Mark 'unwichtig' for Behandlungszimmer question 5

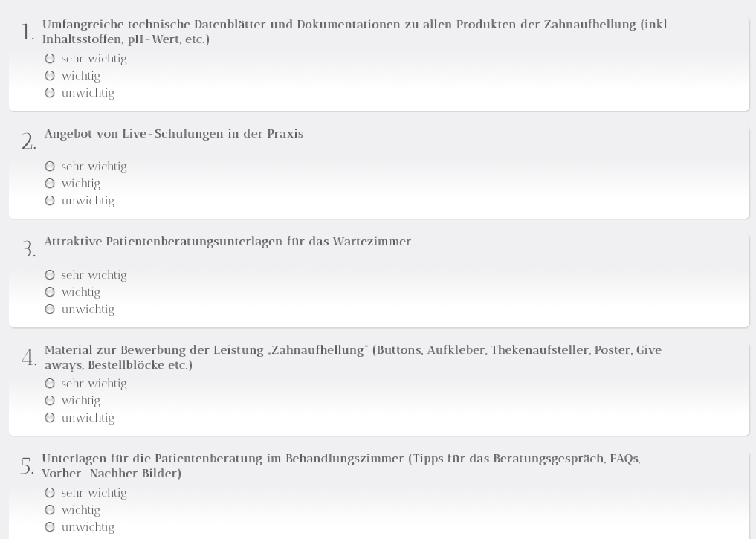(50, 527)
